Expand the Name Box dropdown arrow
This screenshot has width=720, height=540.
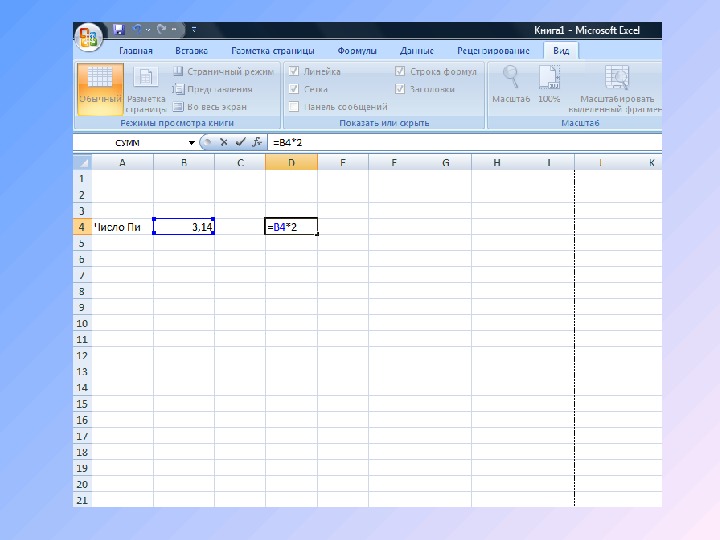tap(191, 143)
